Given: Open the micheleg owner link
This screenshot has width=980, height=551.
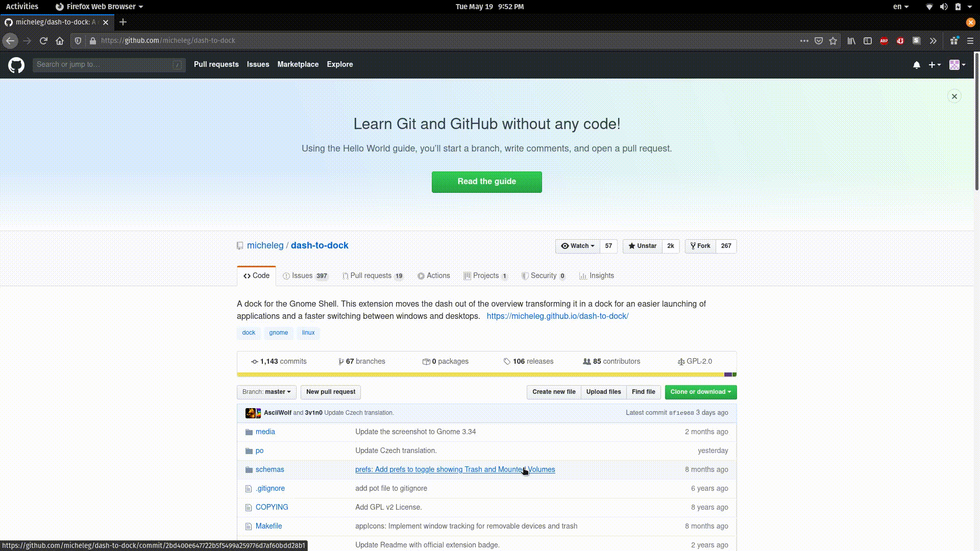Looking at the screenshot, I should 265,245.
